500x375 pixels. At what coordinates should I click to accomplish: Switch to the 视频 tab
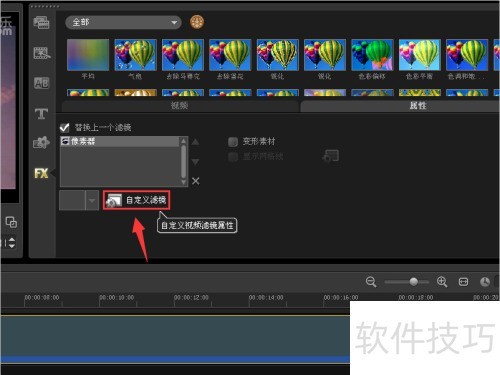pyautogui.click(x=180, y=106)
